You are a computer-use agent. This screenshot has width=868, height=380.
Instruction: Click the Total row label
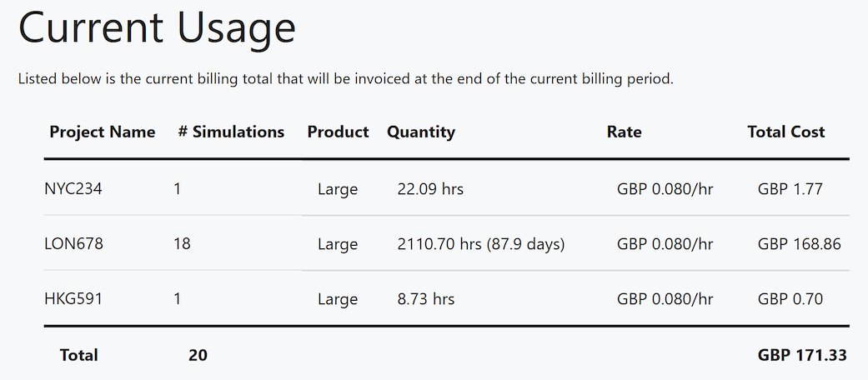[x=78, y=355]
